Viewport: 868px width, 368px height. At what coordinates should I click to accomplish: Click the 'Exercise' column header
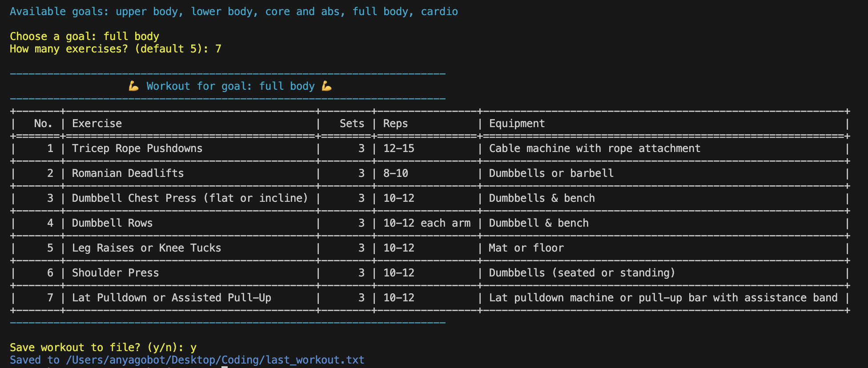tap(97, 124)
